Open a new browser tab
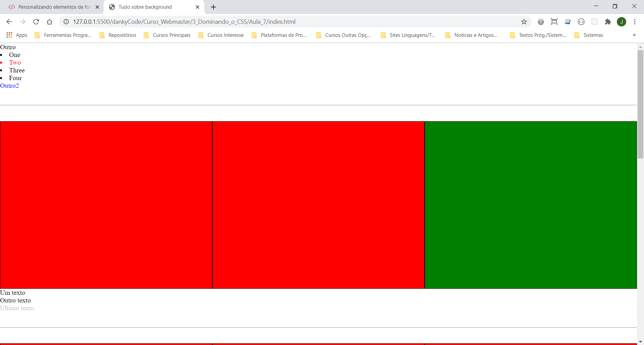This screenshot has height=345, width=644. (x=213, y=7)
